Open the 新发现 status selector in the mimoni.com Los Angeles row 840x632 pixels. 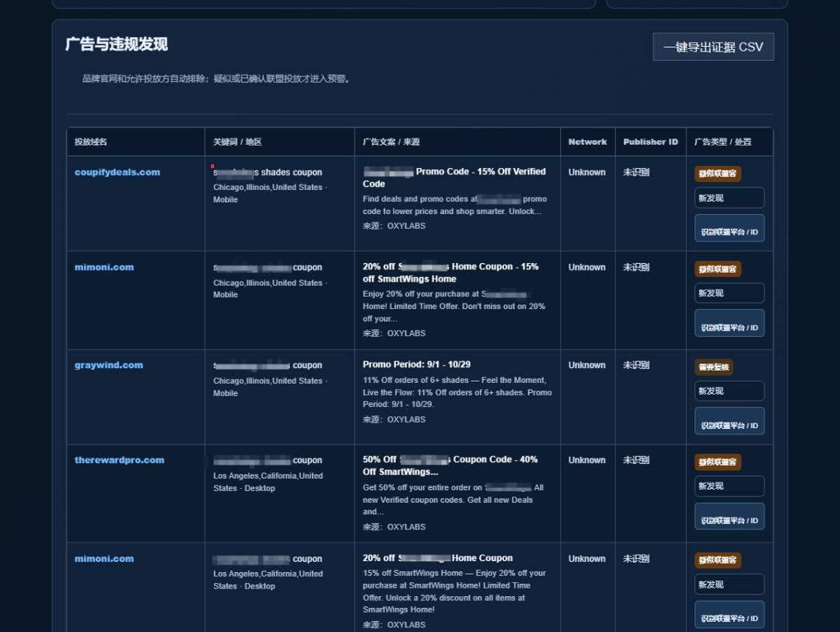(729, 585)
